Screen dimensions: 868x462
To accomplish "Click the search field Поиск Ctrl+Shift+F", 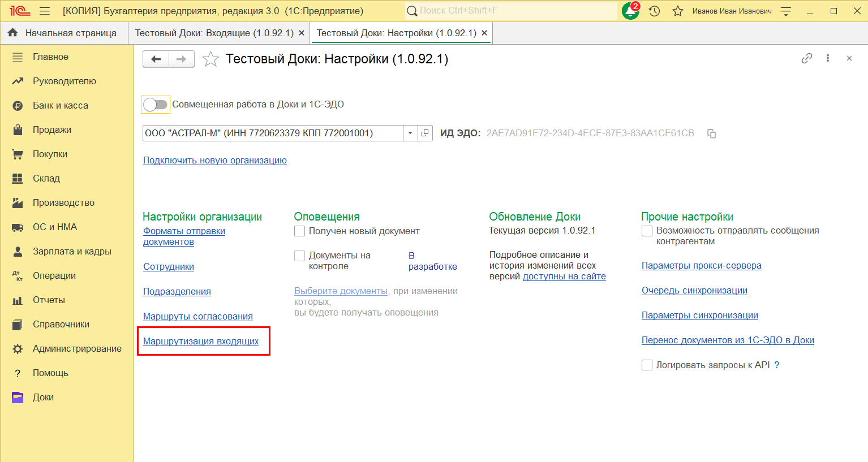I will (x=511, y=11).
